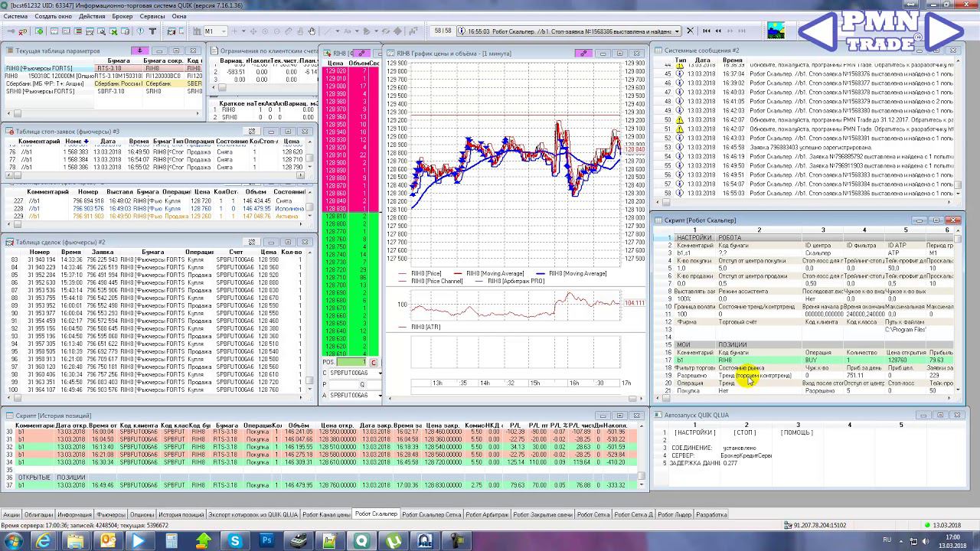Open the system message dropdown in toolbar
Viewport: 980px width, 551px height.
pyautogui.click(x=678, y=31)
